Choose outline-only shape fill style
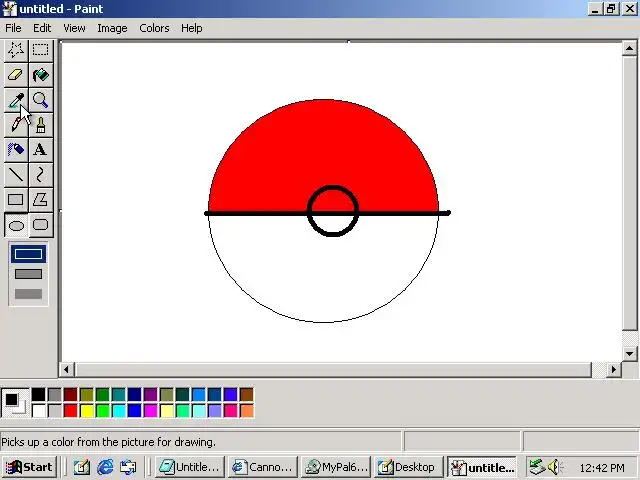 tap(28, 254)
